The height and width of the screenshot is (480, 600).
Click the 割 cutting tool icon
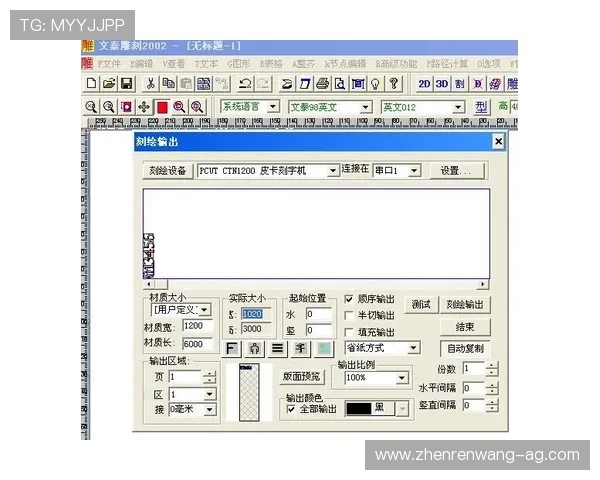[x=460, y=84]
